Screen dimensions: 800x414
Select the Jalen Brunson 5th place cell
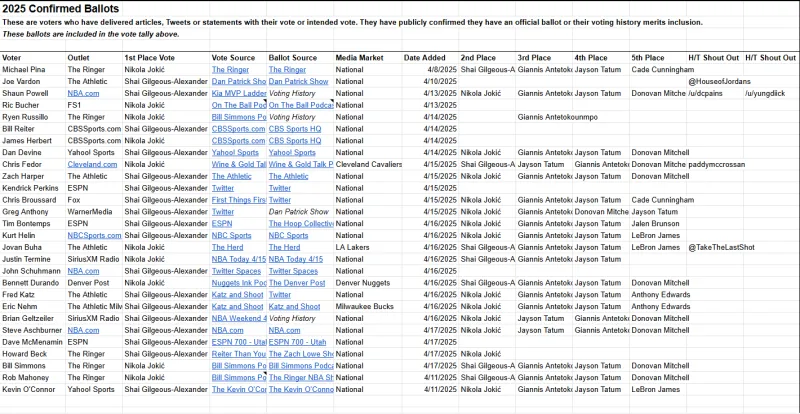658,224
